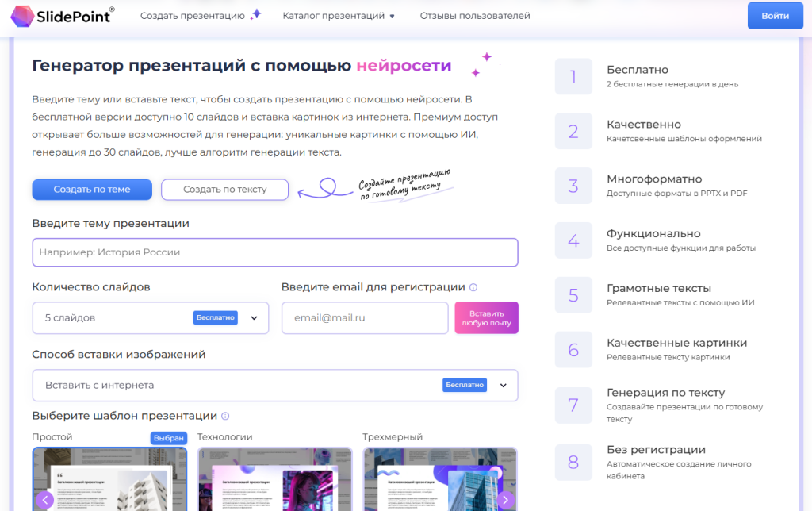This screenshot has height=511, width=812.
Task: Click the sparkle icon beside Создать презентацию
Action: (x=255, y=15)
